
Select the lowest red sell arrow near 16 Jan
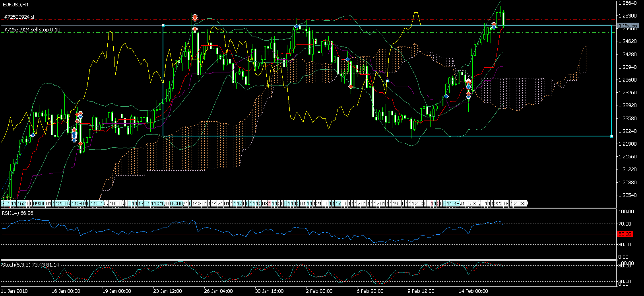click(x=81, y=144)
